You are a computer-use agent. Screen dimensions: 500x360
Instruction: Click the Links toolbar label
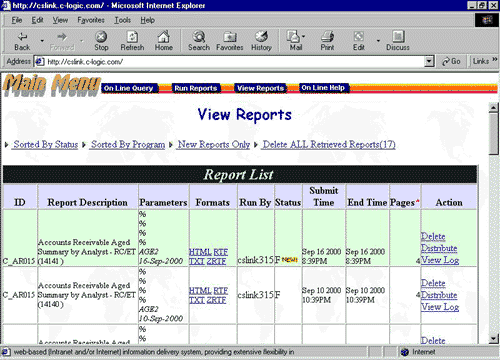point(481,61)
